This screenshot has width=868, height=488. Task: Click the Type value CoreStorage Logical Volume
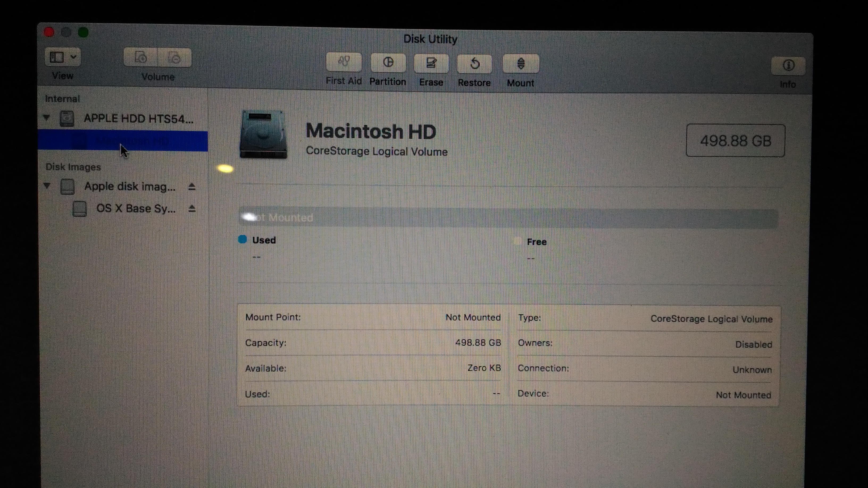712,319
